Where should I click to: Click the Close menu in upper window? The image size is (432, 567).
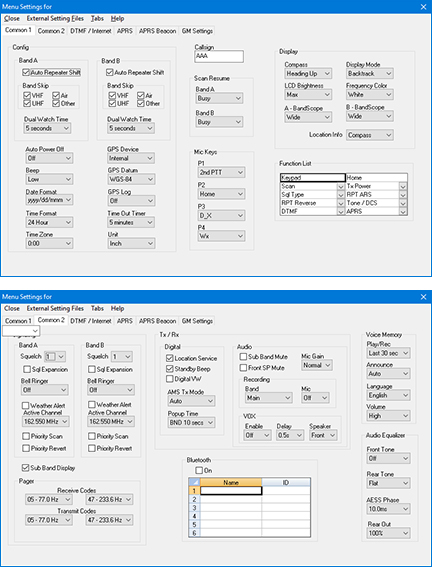(12, 18)
